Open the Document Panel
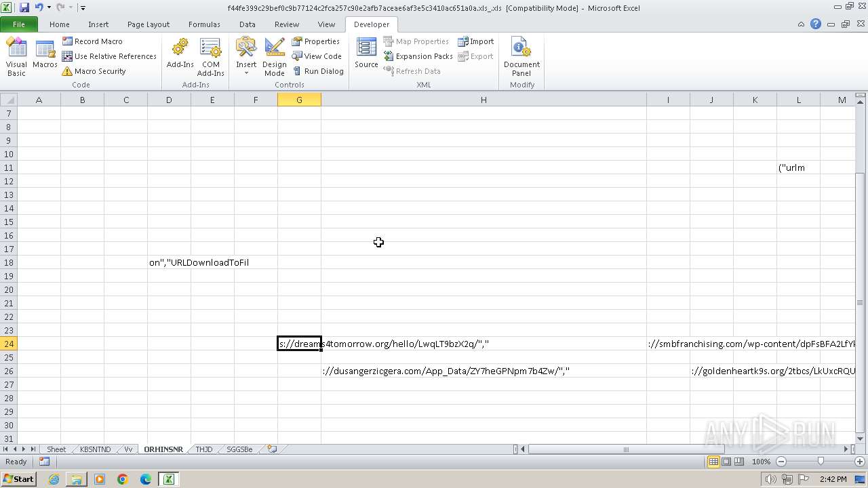The image size is (868, 488). coord(521,57)
